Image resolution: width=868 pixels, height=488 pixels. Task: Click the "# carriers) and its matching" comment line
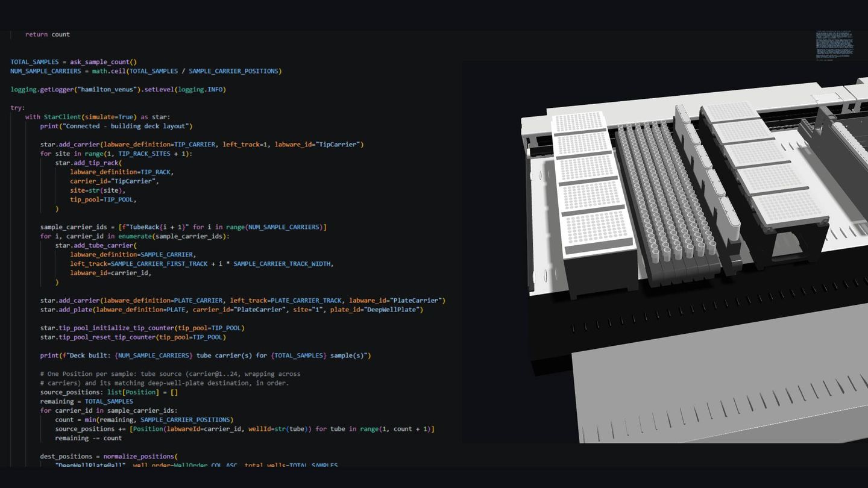pos(165,383)
